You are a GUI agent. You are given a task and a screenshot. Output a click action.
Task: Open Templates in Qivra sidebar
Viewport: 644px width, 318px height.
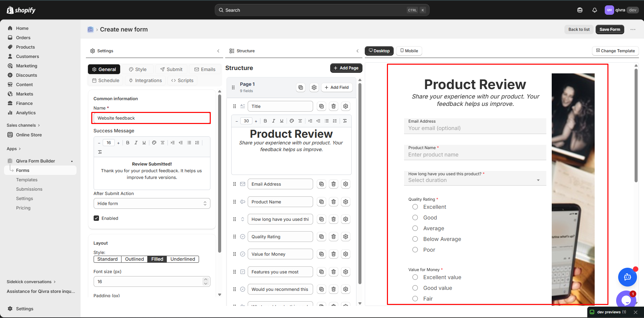click(x=27, y=180)
